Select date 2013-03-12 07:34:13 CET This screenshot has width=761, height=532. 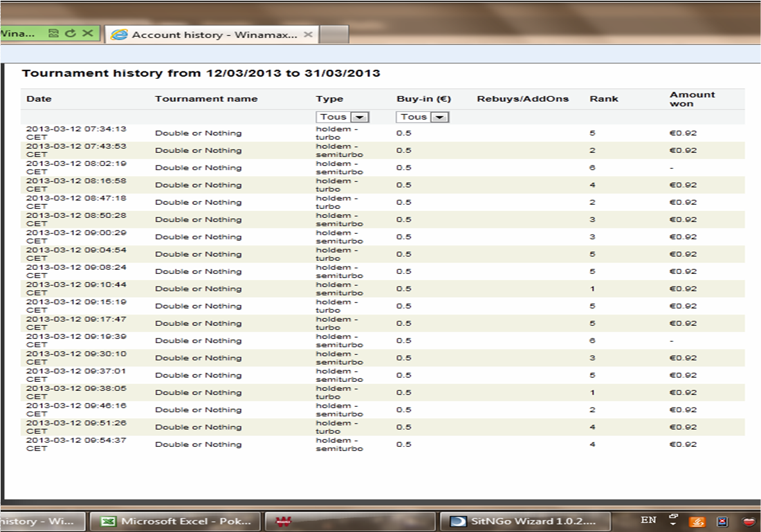tap(76, 133)
